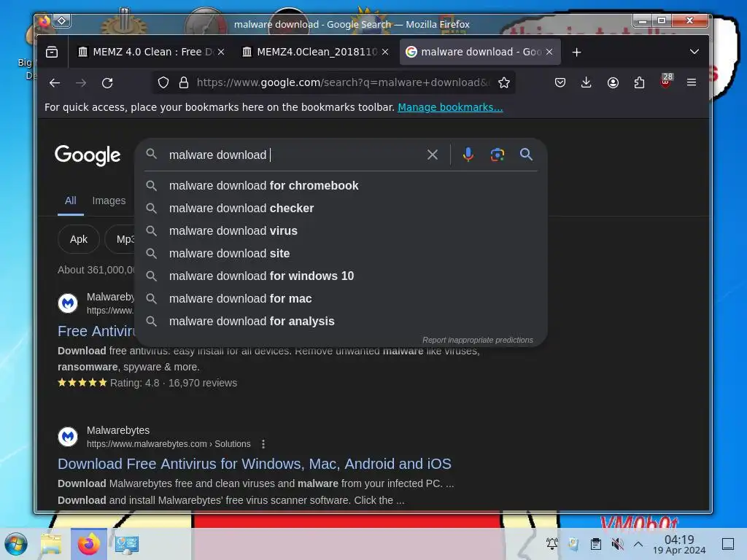Screen dimensions: 747x560
Task: Select suggestion malware download site
Action: pos(341,253)
